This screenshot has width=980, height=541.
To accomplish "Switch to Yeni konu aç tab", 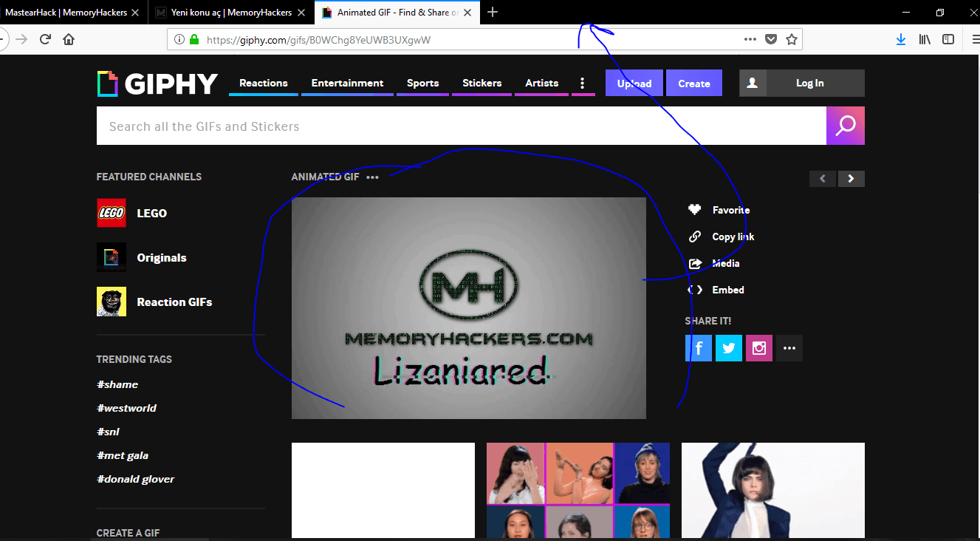I will click(232, 13).
